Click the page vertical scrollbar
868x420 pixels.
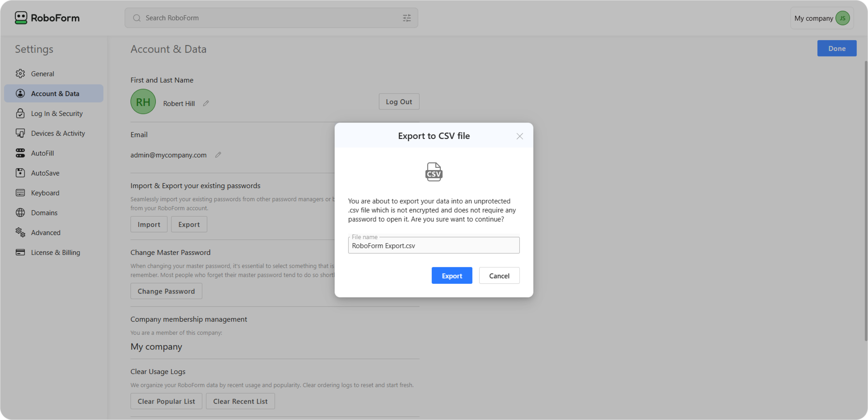point(865,201)
